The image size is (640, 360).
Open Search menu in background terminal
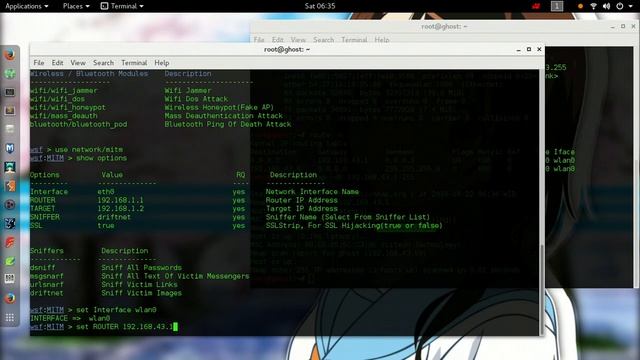pos(324,40)
